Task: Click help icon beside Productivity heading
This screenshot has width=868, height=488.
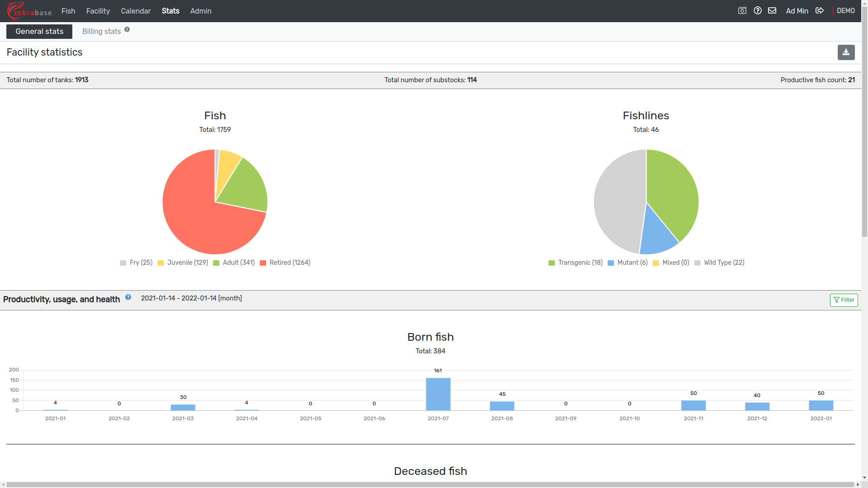Action: [x=128, y=297]
